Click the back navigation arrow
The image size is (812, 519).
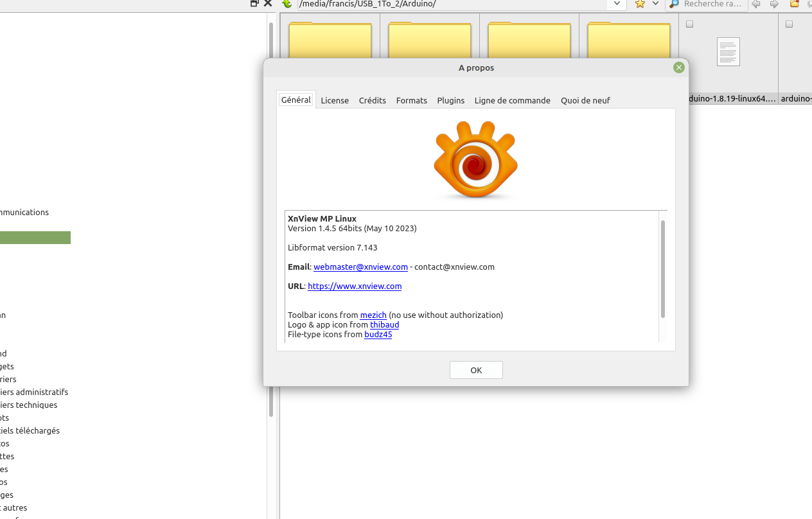pos(756,4)
